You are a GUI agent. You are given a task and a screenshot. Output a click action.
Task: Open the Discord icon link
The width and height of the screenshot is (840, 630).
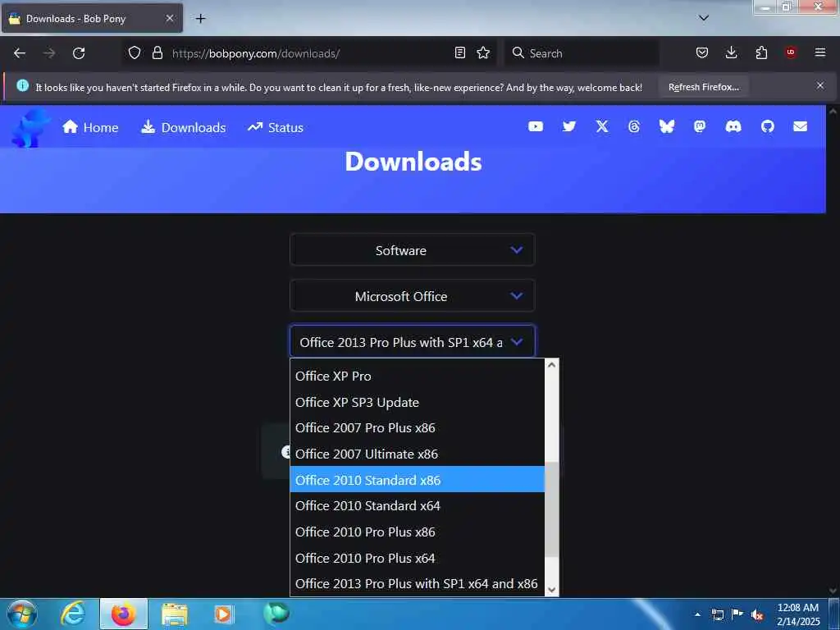pos(733,126)
